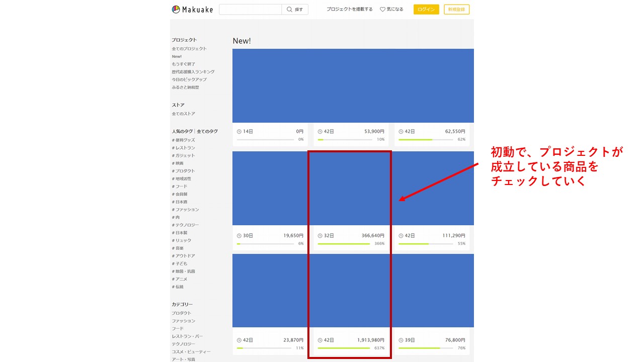Click the Makuake logo icon
The image size is (644, 362).
pyautogui.click(x=176, y=9)
